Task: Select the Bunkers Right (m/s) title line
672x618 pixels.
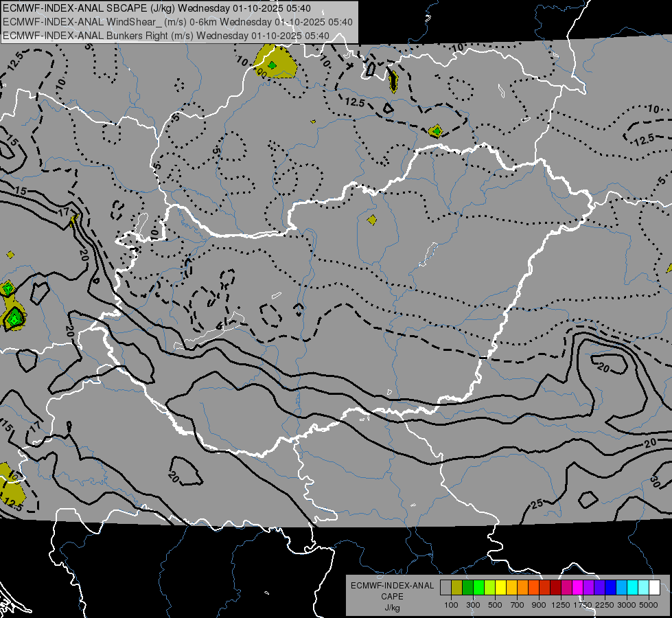Action: click(x=166, y=36)
